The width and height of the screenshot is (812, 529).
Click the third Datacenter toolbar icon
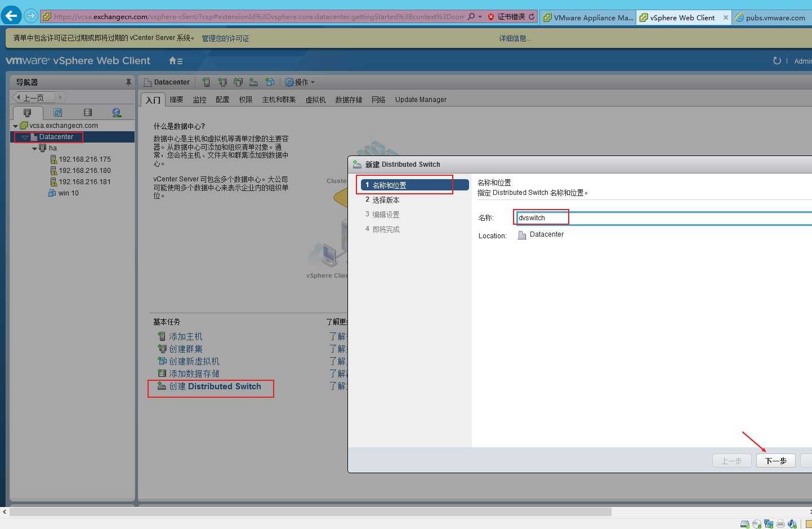238,82
